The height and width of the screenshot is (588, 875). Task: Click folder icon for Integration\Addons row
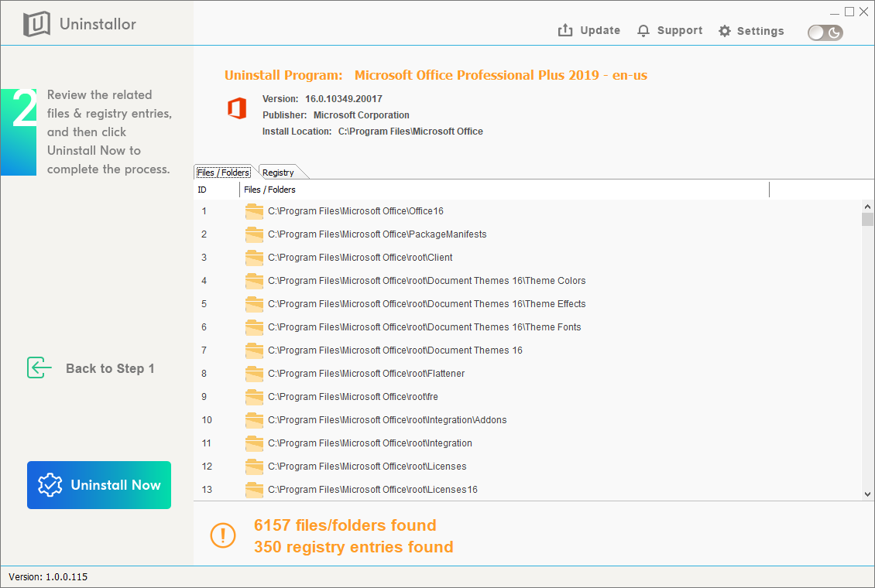[x=254, y=420]
